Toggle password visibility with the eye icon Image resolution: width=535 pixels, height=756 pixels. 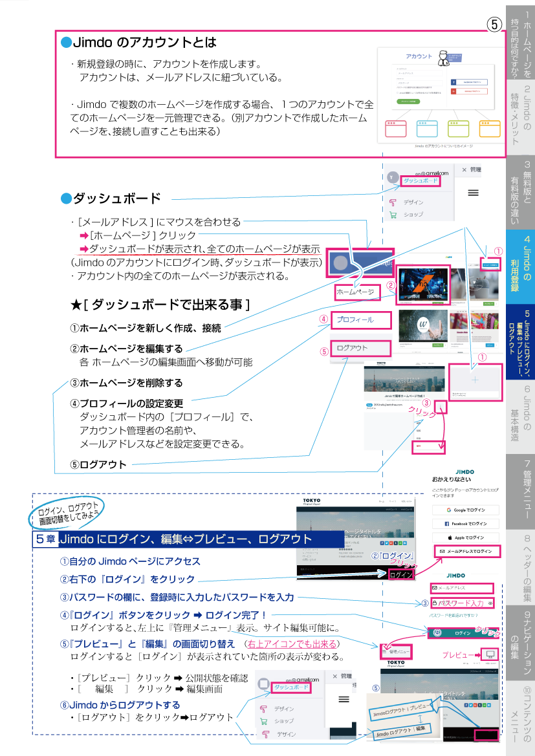pos(490,603)
